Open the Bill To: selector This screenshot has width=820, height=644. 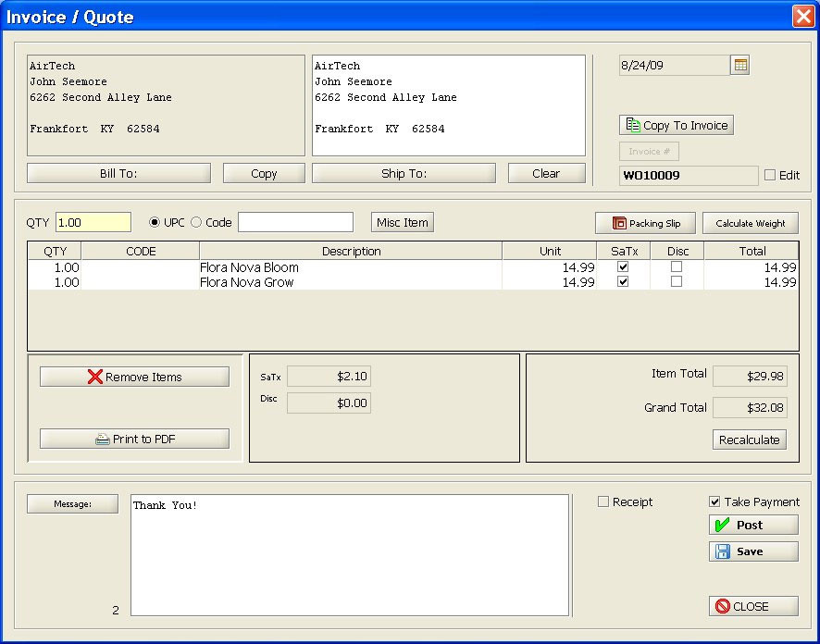pos(118,174)
